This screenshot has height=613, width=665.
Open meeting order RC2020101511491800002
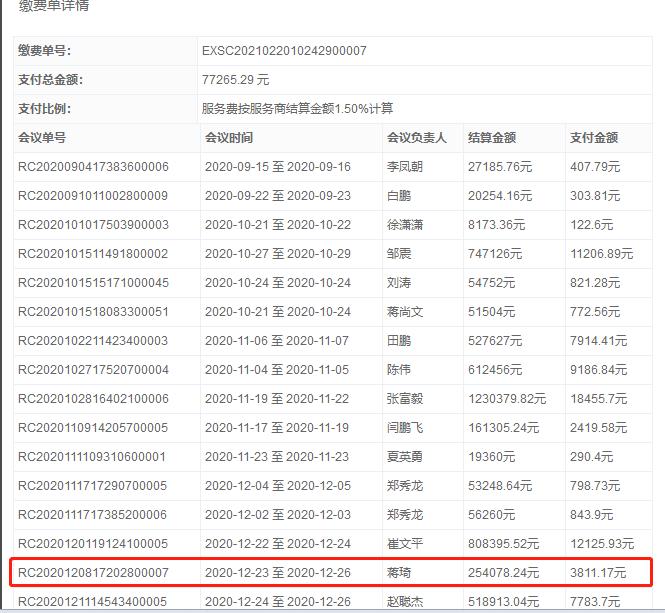(94, 254)
